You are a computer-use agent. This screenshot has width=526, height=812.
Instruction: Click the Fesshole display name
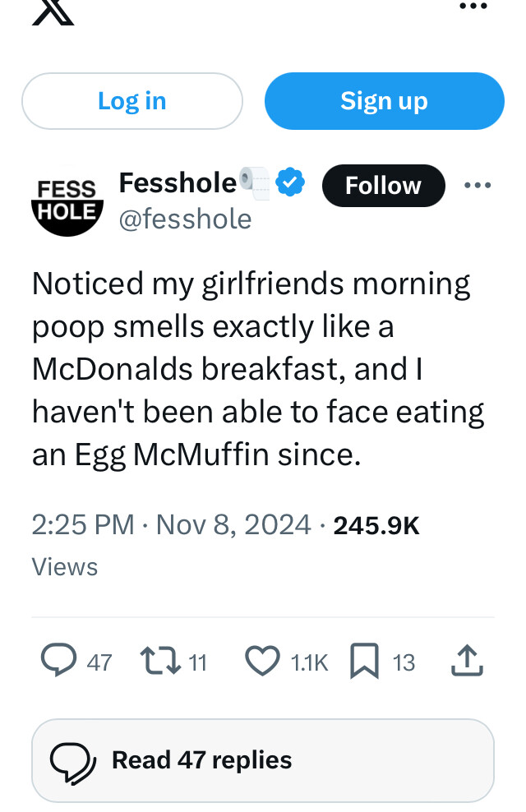(178, 182)
